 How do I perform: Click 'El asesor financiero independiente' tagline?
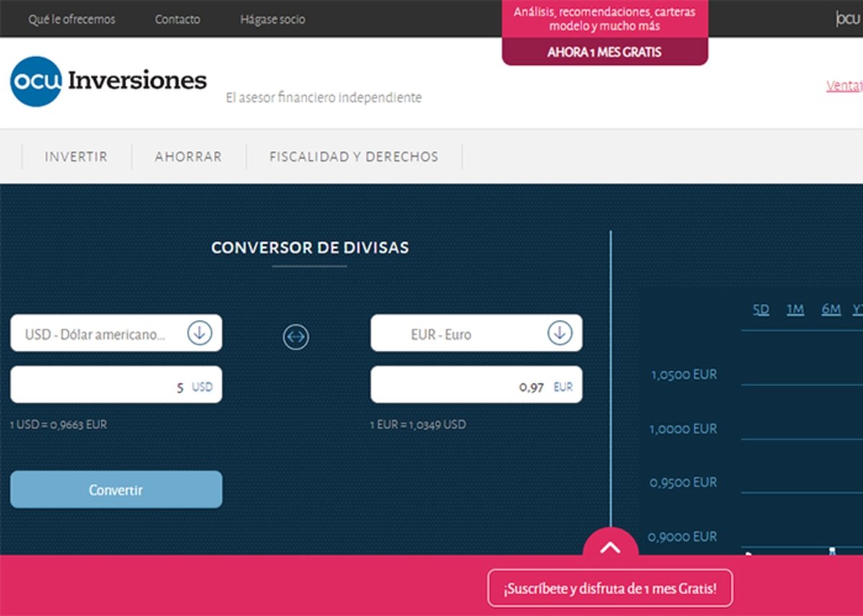point(324,97)
